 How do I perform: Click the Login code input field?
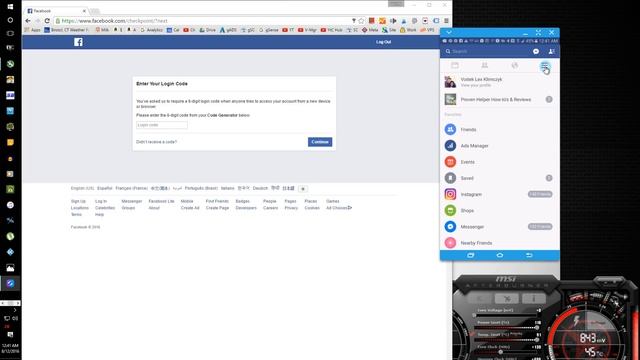tap(162, 125)
